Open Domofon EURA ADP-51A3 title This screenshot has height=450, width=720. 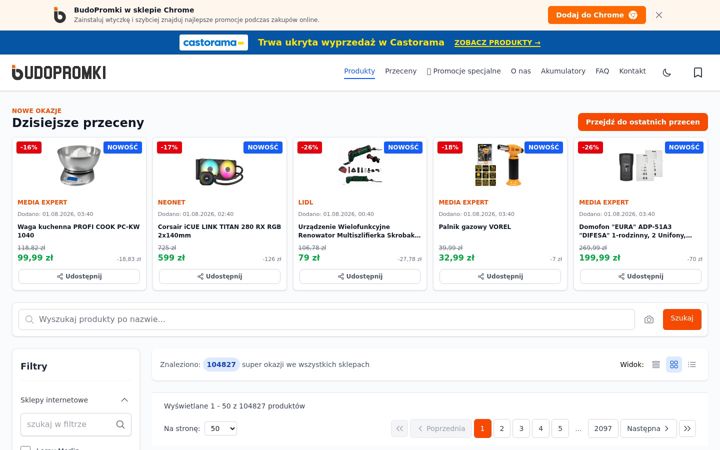point(635,231)
